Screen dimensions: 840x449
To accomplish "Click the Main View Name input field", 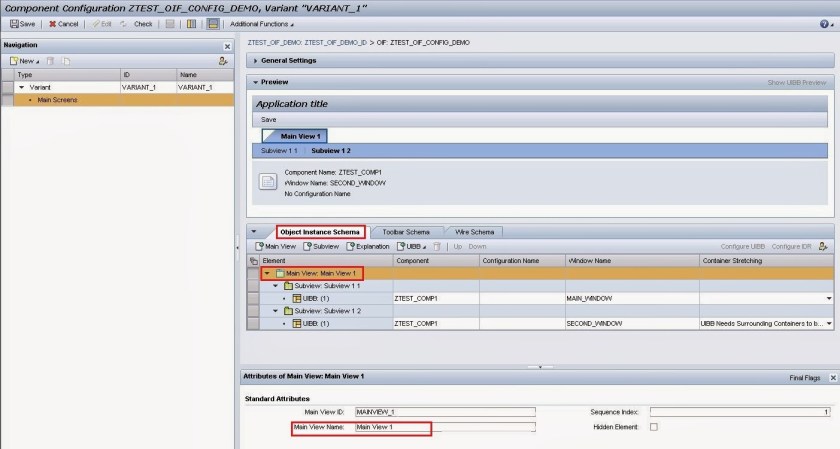I will click(x=445, y=427).
